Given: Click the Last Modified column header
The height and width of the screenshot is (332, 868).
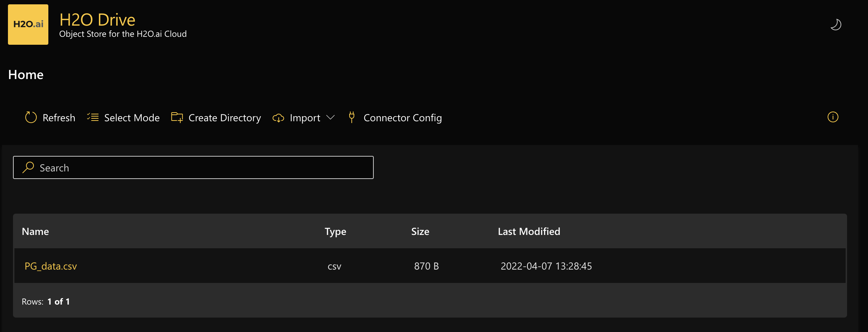Looking at the screenshot, I should (x=529, y=231).
